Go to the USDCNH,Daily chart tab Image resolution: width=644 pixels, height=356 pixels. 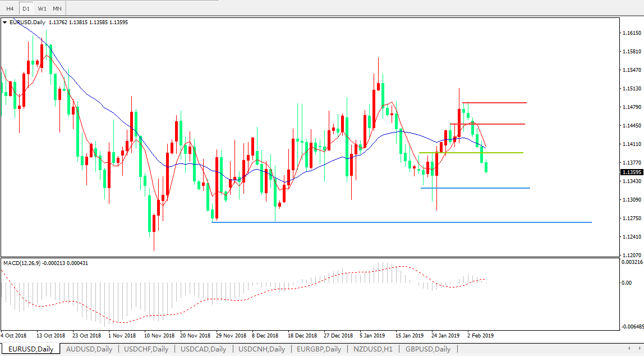pyautogui.click(x=261, y=349)
